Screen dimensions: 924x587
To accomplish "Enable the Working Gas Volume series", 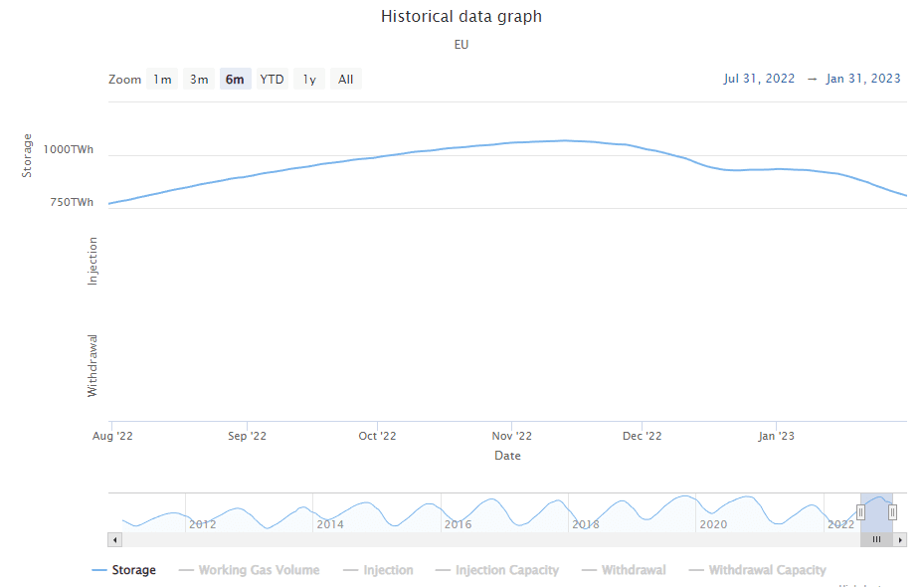I will coord(250,570).
